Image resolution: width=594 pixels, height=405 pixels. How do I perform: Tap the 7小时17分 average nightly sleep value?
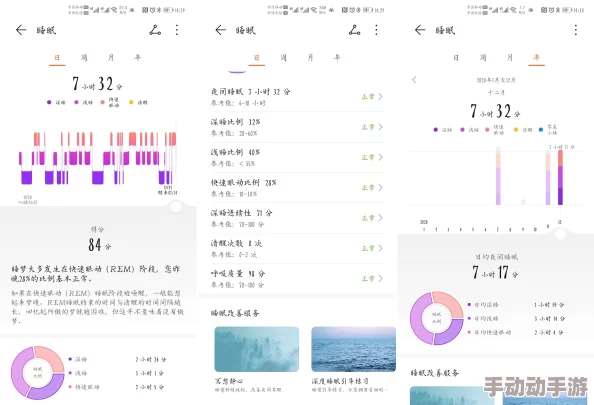495,272
